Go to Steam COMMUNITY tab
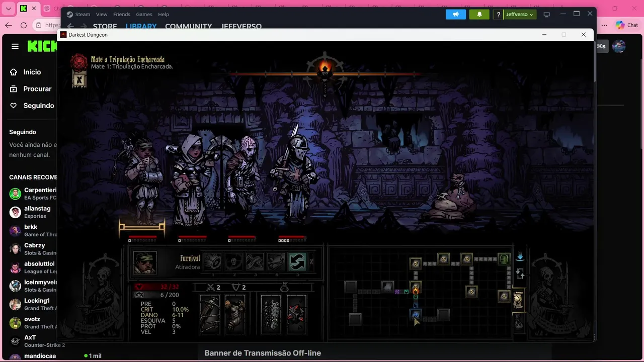 (189, 26)
